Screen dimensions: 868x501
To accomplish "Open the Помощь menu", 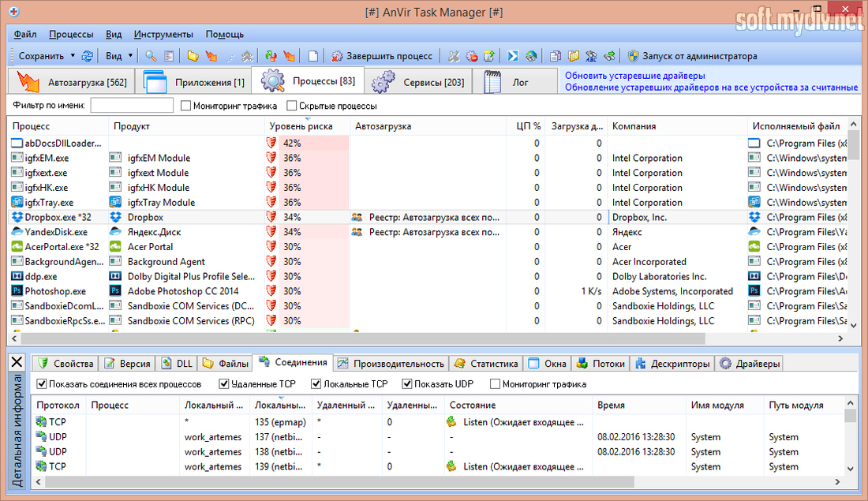I will pos(225,35).
